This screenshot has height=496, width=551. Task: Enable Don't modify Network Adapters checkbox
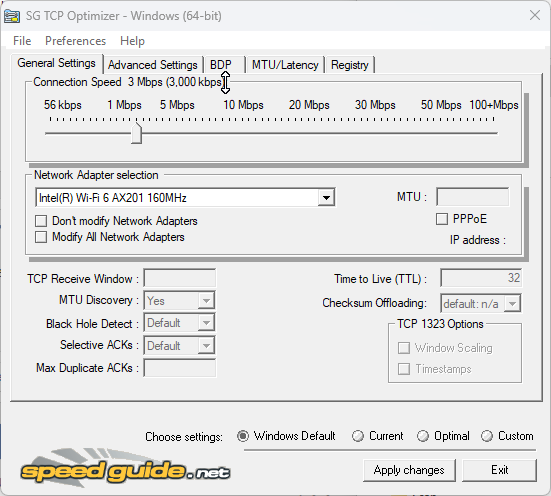(41, 221)
